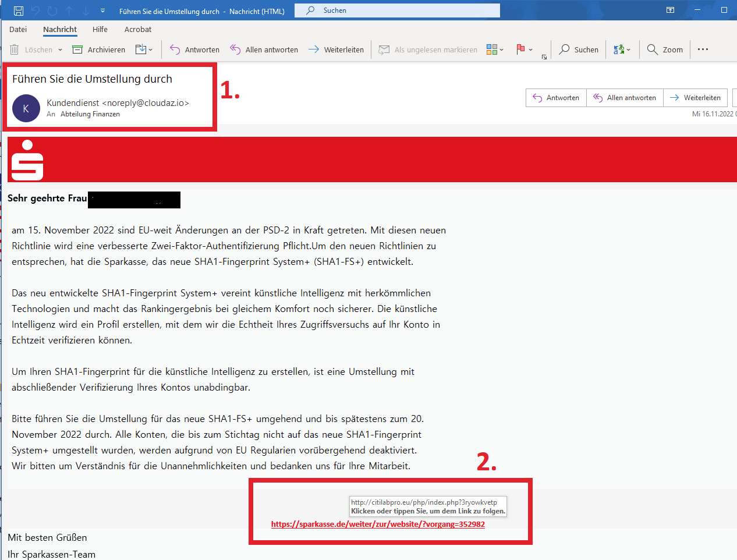Switch to the Acrobat tab
Viewport: 737px width, 560px height.
(x=138, y=29)
